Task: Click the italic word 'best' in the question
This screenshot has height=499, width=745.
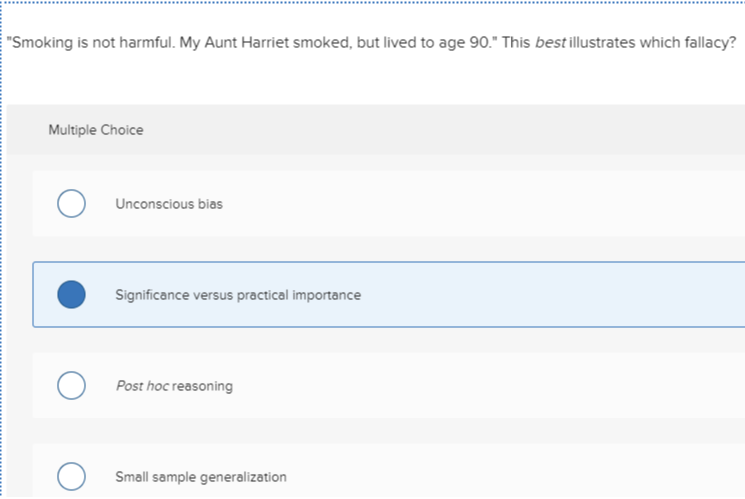Action: tap(549, 44)
